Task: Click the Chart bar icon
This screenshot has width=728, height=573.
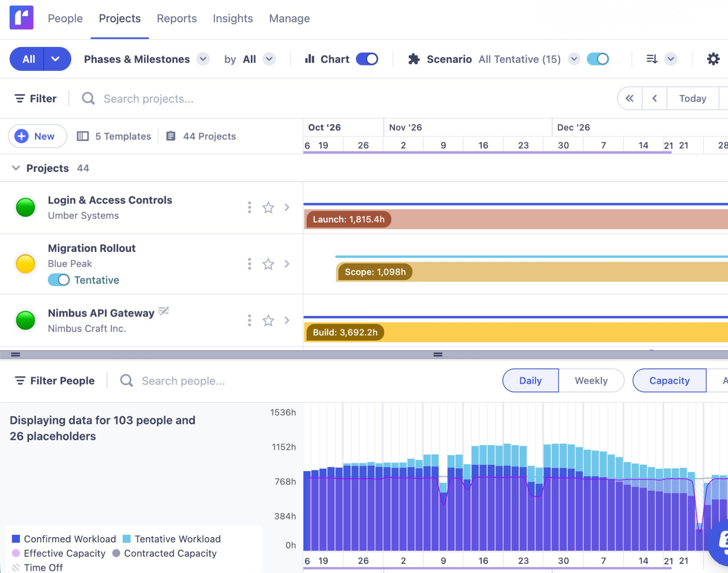Action: click(x=310, y=59)
